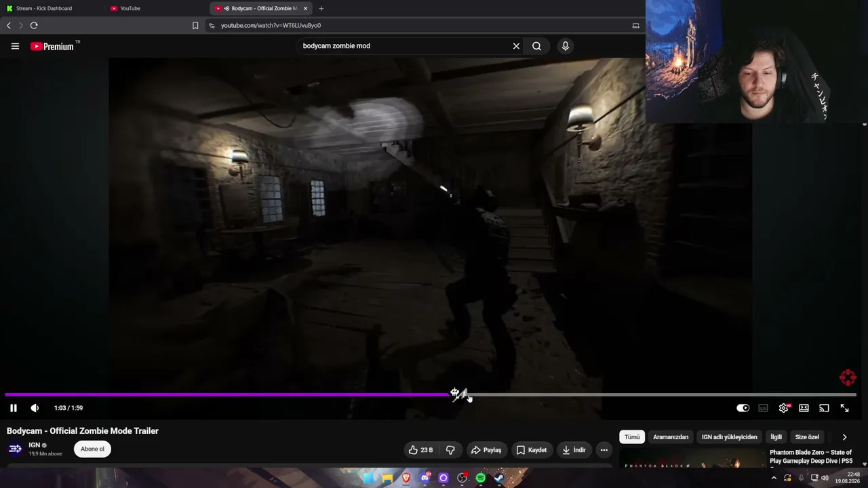This screenshot has height=488, width=868.
Task: Select the 'İlgili' filter chip
Action: click(x=776, y=437)
